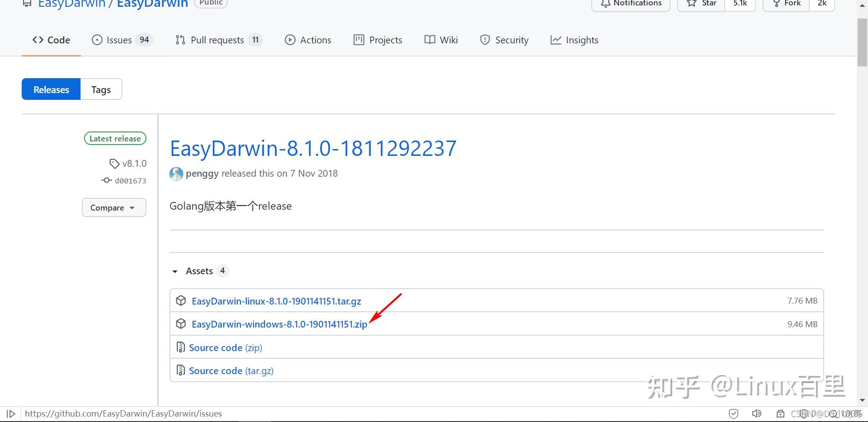
Task: Click the package icon beside the linux tar.gz asset
Action: 181,300
